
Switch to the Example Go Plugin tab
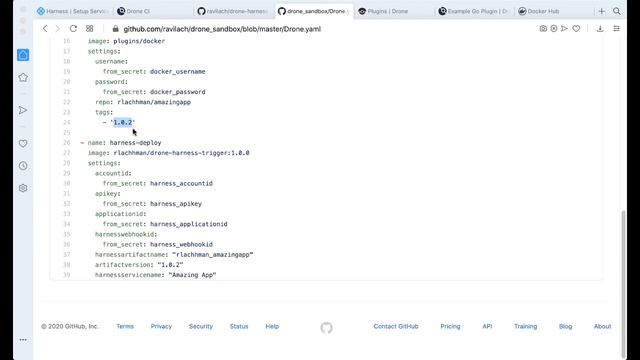(x=473, y=11)
